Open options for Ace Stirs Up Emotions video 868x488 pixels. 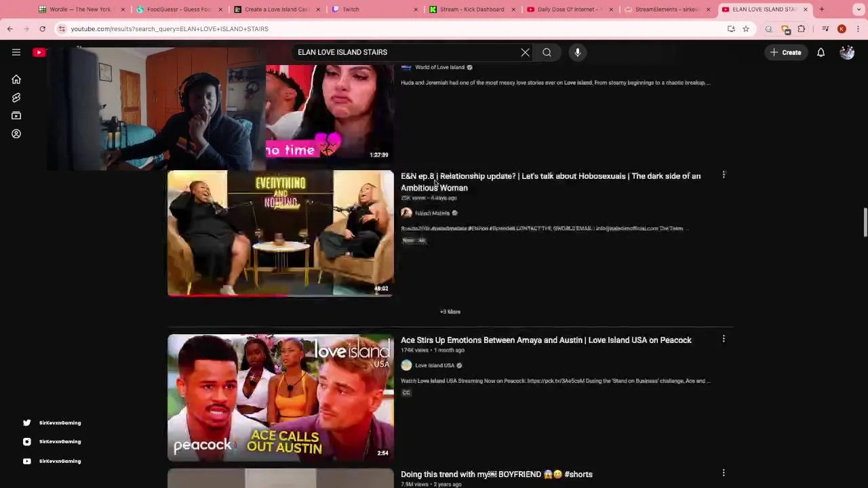724,338
